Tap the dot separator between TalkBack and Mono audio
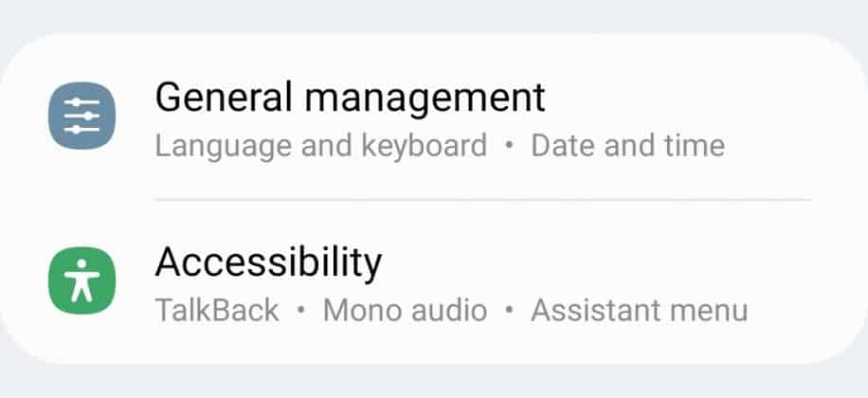Screen dimensions: 868x398 click(301, 311)
